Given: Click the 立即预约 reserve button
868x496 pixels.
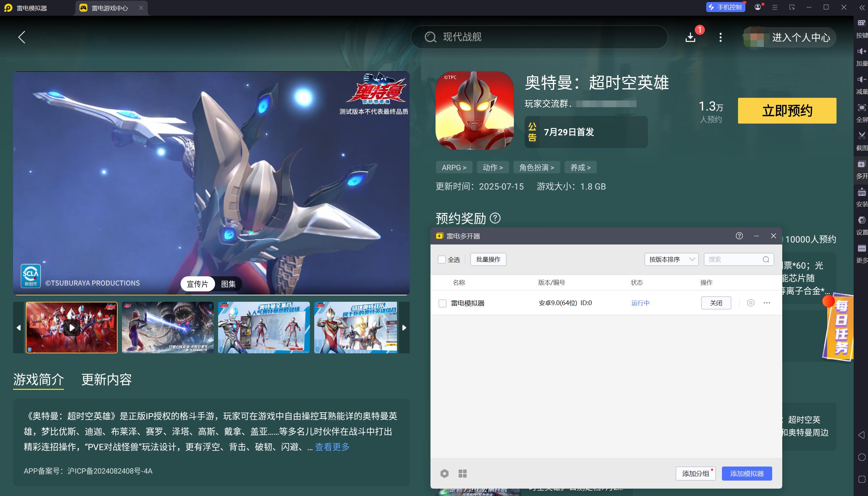Looking at the screenshot, I should click(x=787, y=111).
